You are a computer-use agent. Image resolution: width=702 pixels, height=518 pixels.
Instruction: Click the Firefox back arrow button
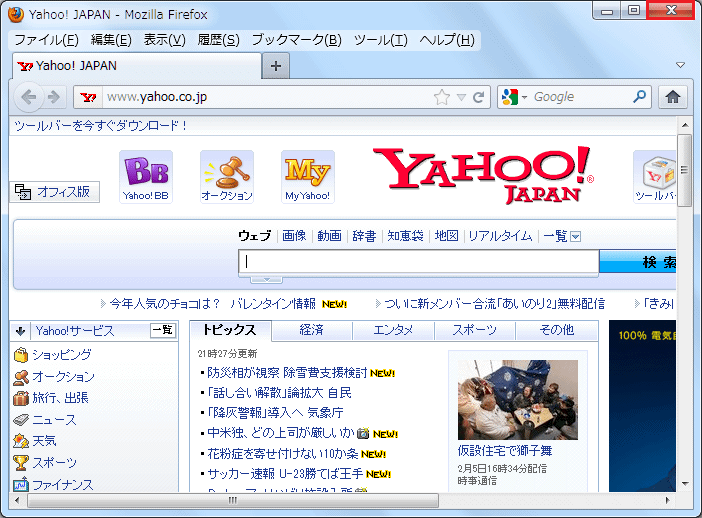(x=29, y=97)
